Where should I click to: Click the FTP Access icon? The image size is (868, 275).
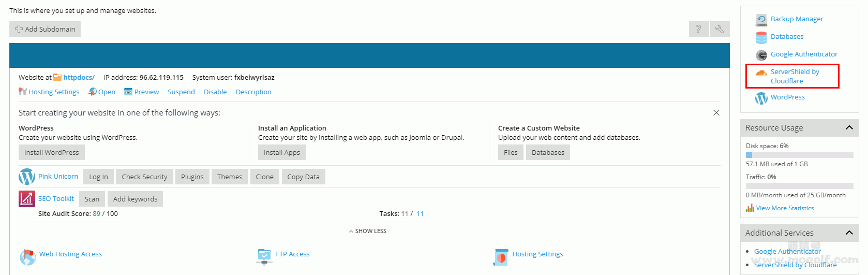coord(264,255)
